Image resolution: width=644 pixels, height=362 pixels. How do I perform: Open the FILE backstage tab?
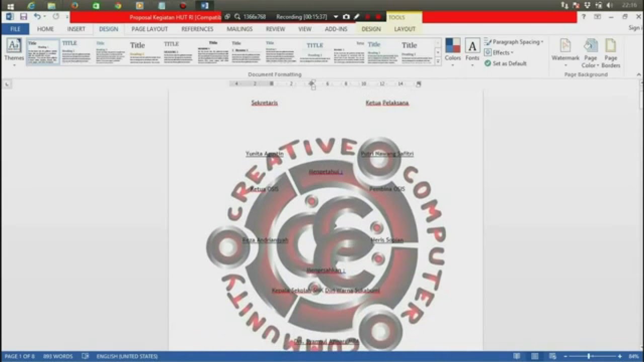click(15, 29)
